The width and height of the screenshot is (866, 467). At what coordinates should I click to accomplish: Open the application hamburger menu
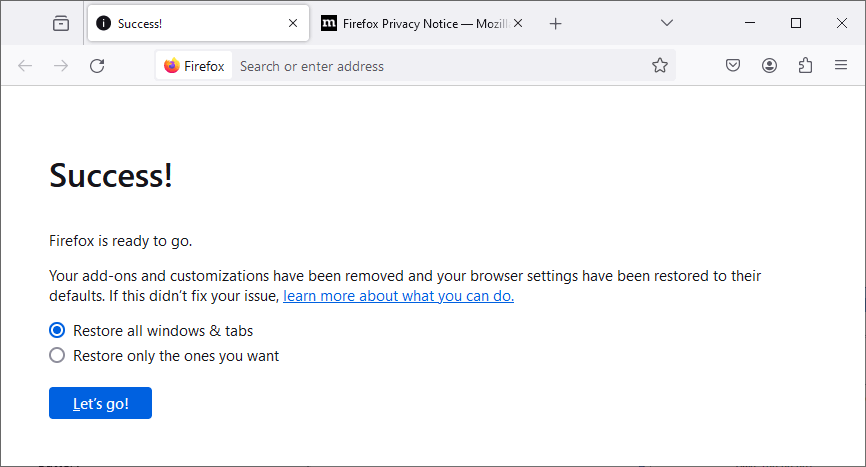pyautogui.click(x=841, y=66)
